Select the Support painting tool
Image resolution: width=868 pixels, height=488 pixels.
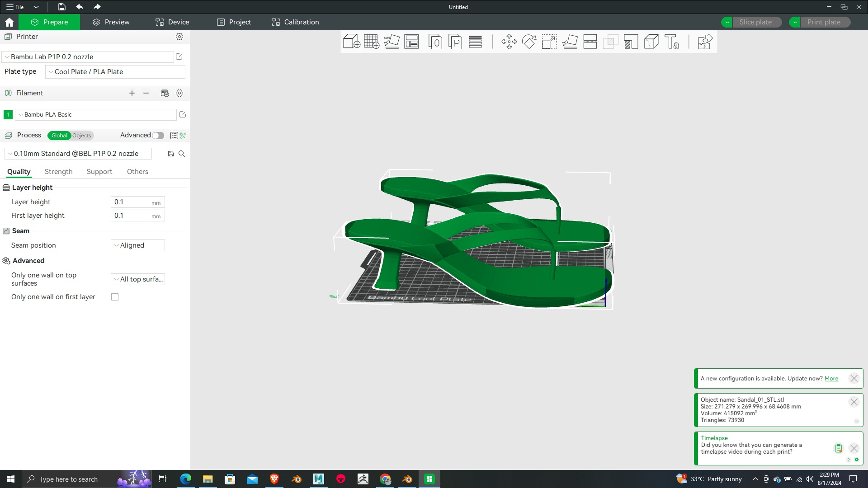pyautogui.click(x=631, y=42)
